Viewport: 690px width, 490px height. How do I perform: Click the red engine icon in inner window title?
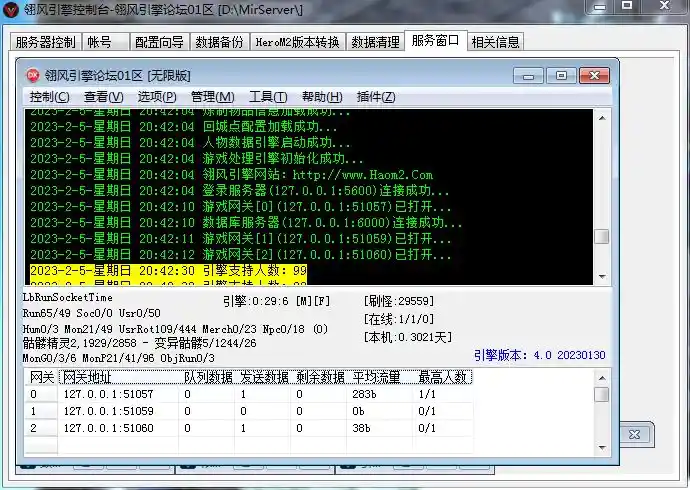pyautogui.click(x=33, y=75)
